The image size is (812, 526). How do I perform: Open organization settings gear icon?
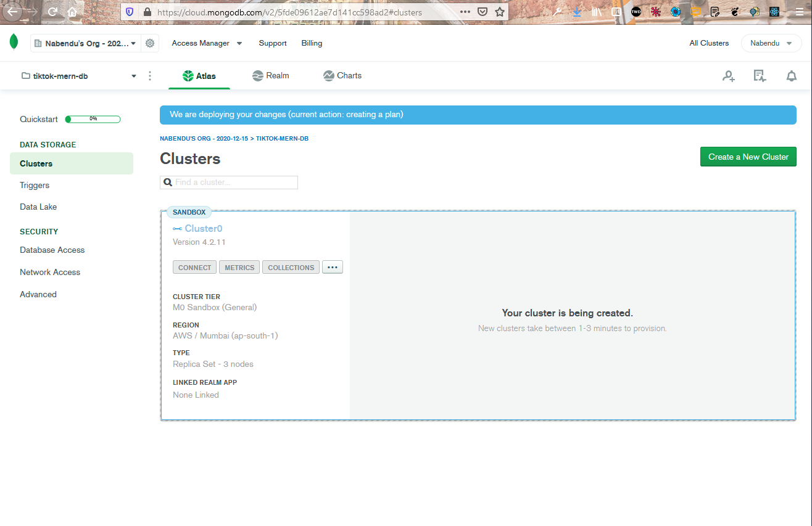click(150, 43)
